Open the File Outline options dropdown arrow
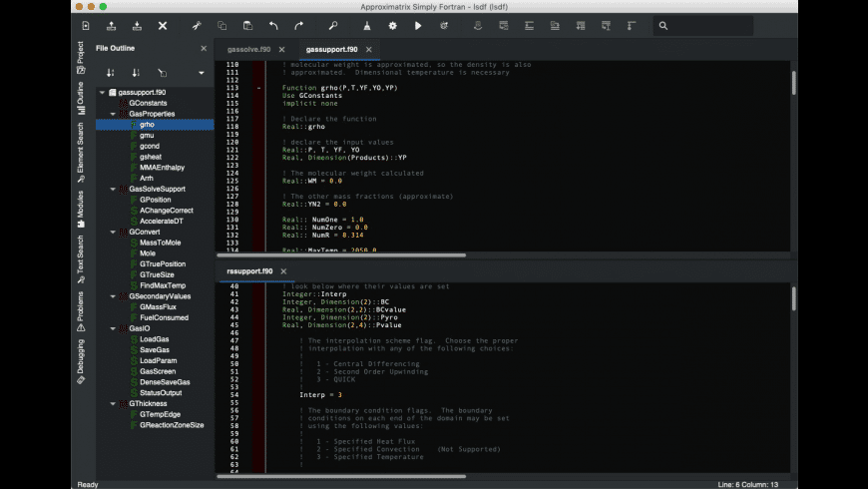Viewport: 868px width, 489px height. [x=201, y=73]
